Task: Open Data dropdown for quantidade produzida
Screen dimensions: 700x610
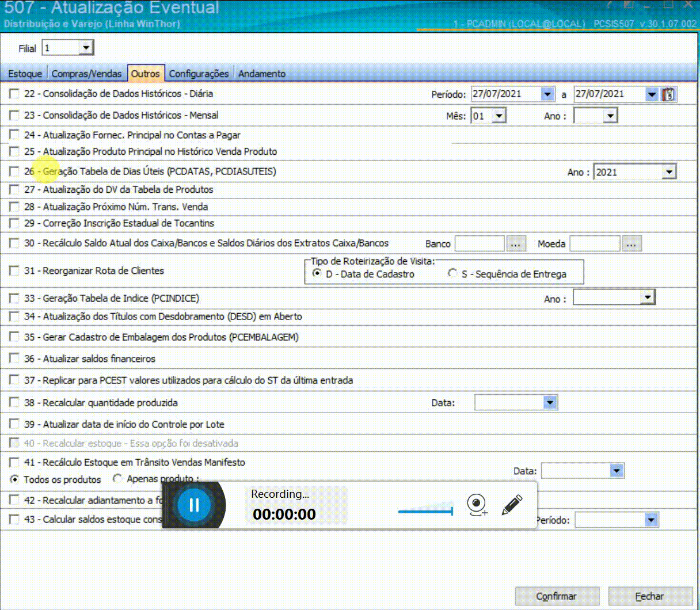Action: [x=550, y=402]
